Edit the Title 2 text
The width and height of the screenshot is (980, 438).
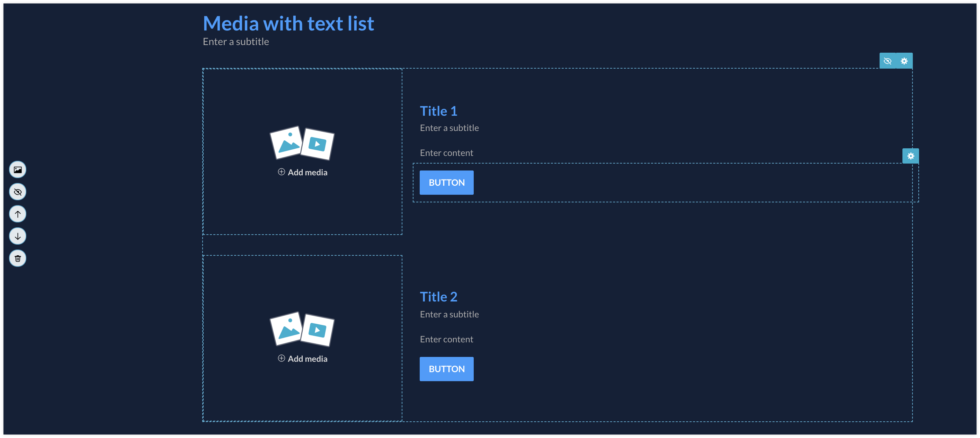pyautogui.click(x=438, y=297)
